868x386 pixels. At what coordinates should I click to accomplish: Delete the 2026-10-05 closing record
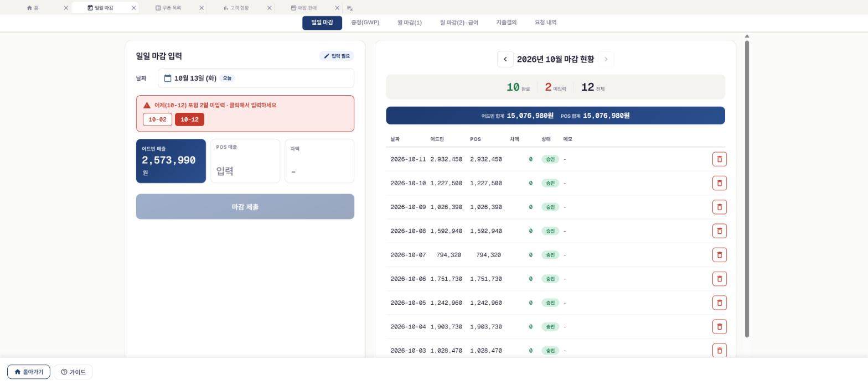point(719,303)
